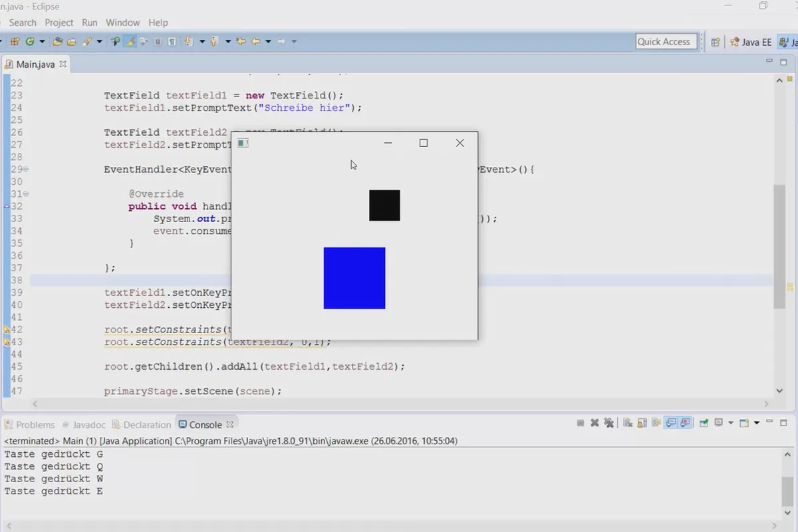
Task: Click the yellow warning marker in overview ruler
Action: (791, 288)
